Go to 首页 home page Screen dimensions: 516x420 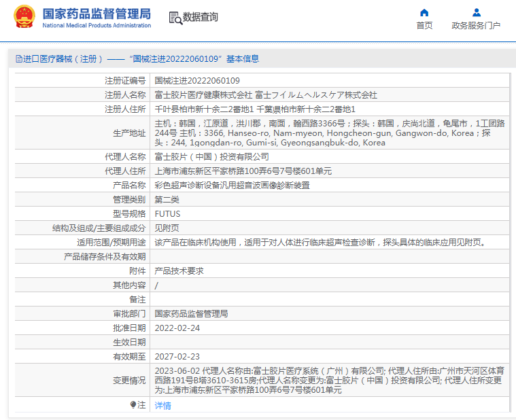(424, 25)
